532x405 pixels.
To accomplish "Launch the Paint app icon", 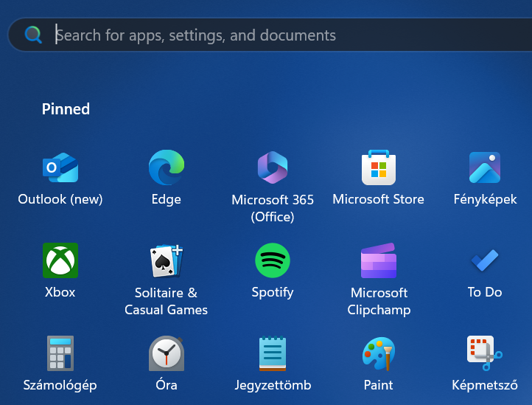I will (x=379, y=353).
